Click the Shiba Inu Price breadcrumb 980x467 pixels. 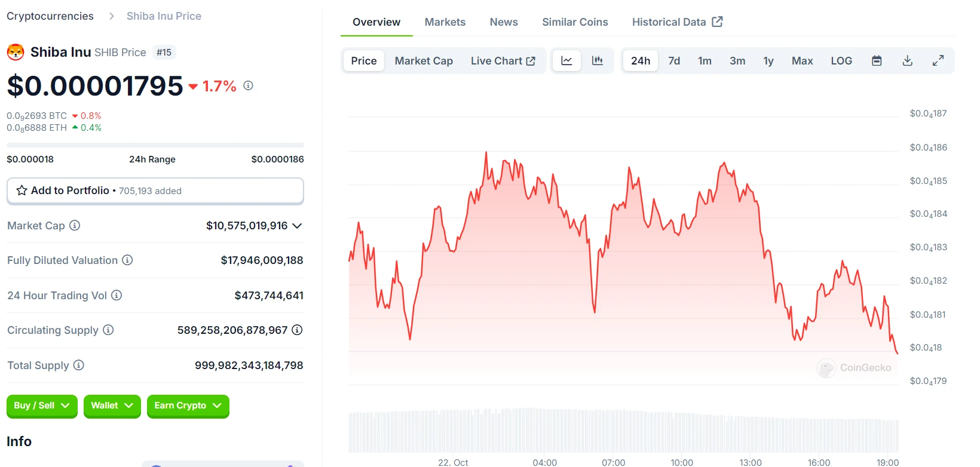point(164,16)
